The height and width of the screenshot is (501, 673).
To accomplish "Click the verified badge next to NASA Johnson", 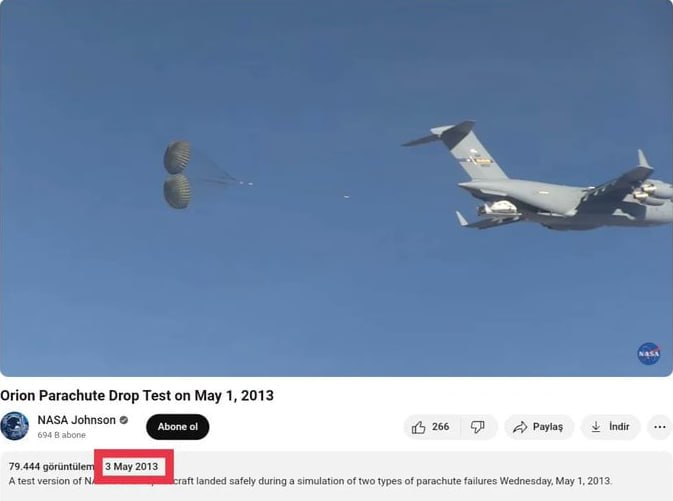I will 124,420.
